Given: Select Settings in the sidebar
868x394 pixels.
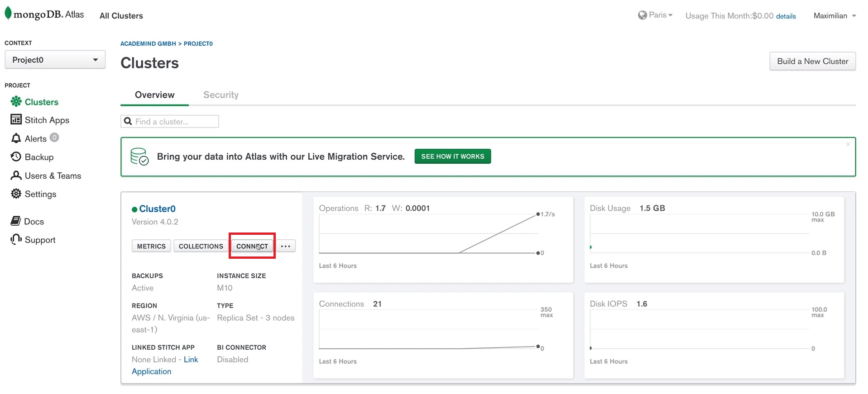Looking at the screenshot, I should pos(40,194).
